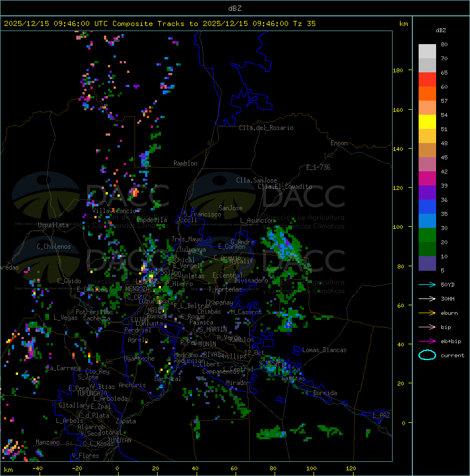Click the yellow eburn arrow icon
The image size is (470, 476).
[x=427, y=313]
